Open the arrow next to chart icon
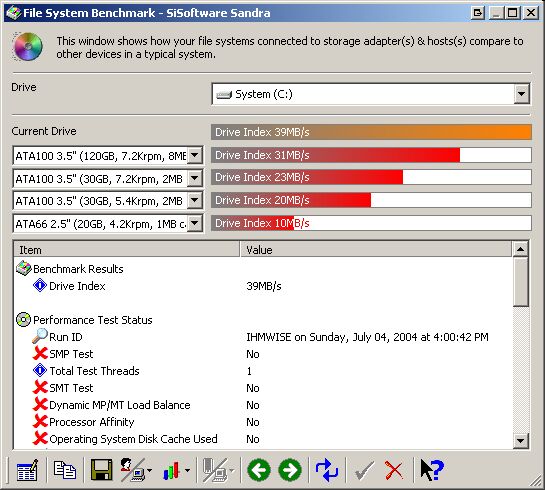545x490 pixels. [x=187, y=471]
